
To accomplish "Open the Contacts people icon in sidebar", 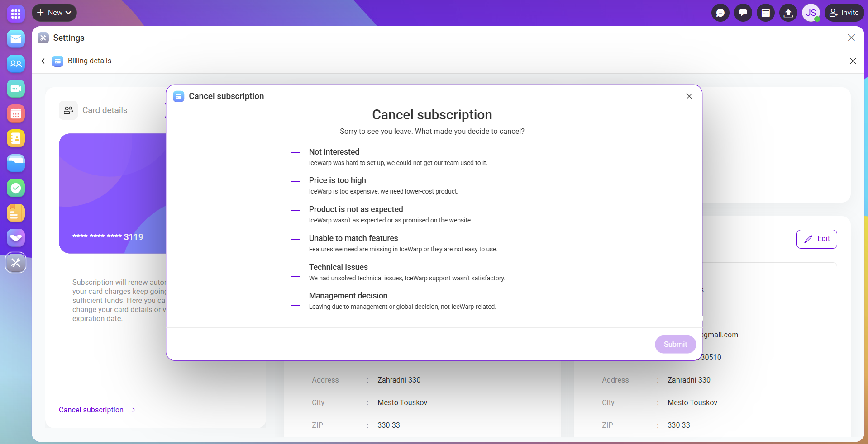I will coord(16,64).
